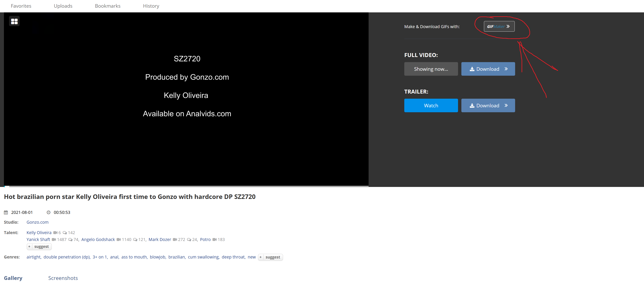The height and width of the screenshot is (286, 644).
Task: Click the Showing now button
Action: tap(431, 69)
